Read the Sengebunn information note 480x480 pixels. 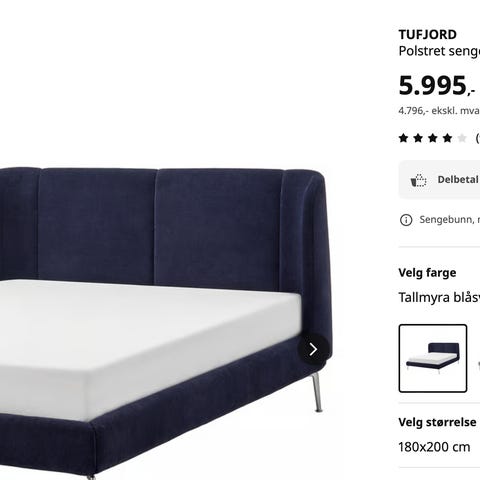click(450, 220)
